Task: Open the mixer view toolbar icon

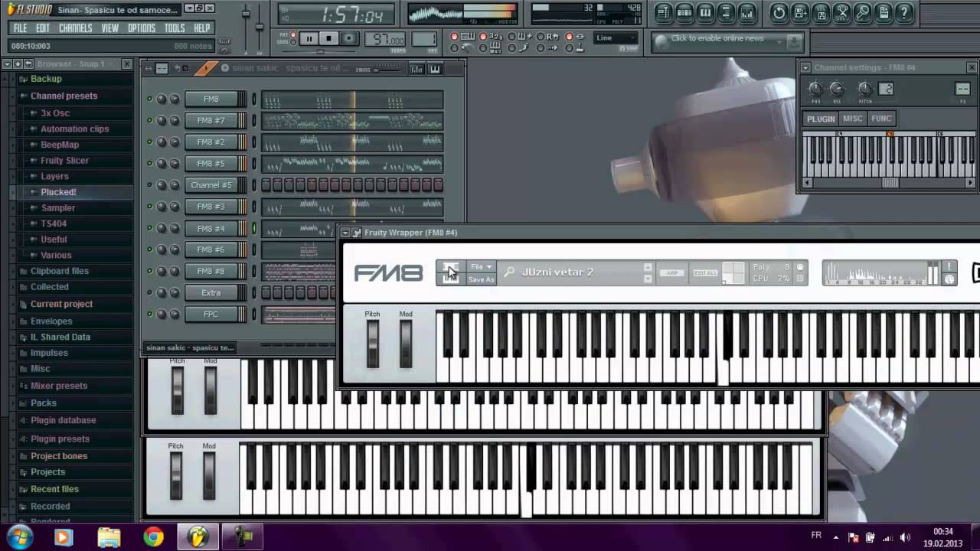Action: point(746,12)
